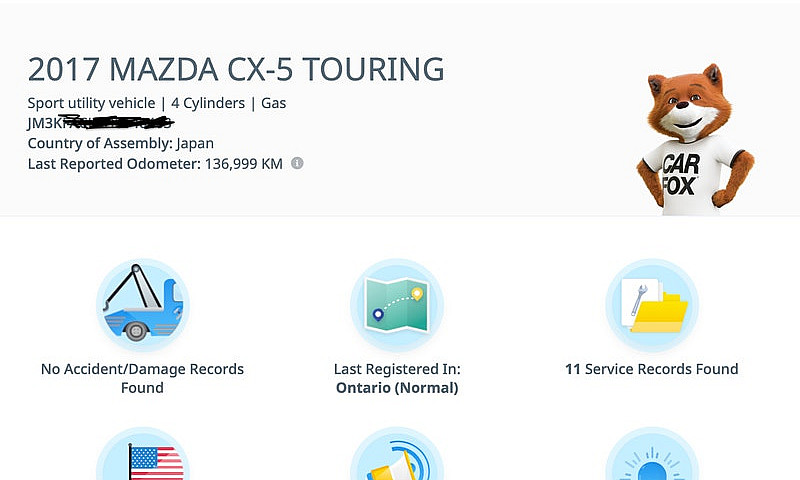This screenshot has width=800, height=480.
Task: Click the Sport utility vehicle description line
Action: tap(157, 103)
